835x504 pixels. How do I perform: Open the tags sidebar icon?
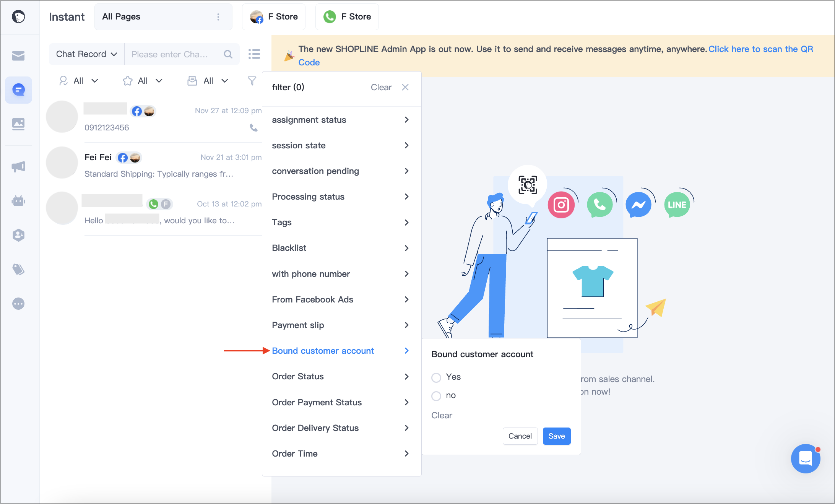click(x=18, y=269)
